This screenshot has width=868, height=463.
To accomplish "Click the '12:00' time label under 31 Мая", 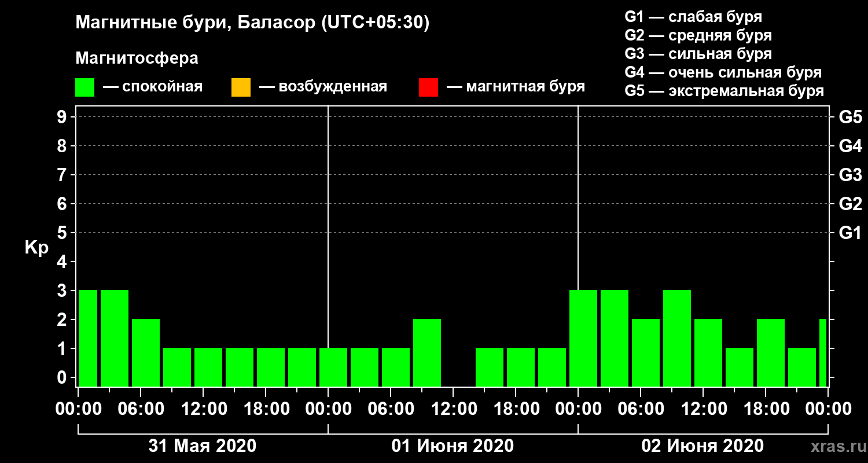I will tap(203, 409).
